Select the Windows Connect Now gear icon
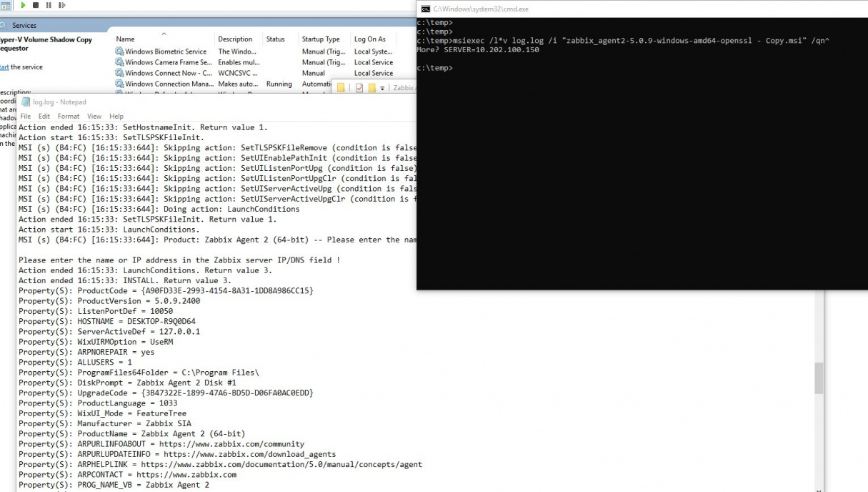Screen dimensions: 868x492 (x=119, y=73)
